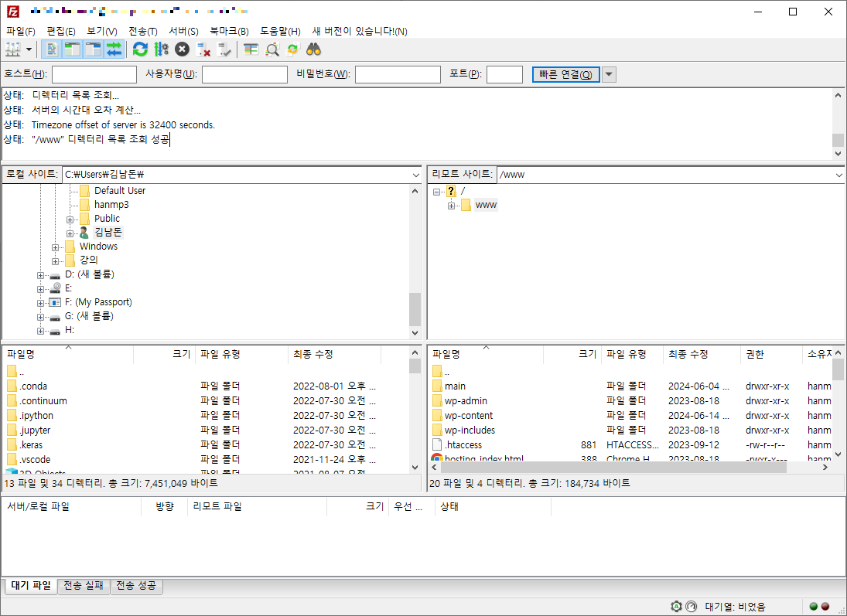Disconnect from the current server
847x616 pixels.
click(x=204, y=49)
